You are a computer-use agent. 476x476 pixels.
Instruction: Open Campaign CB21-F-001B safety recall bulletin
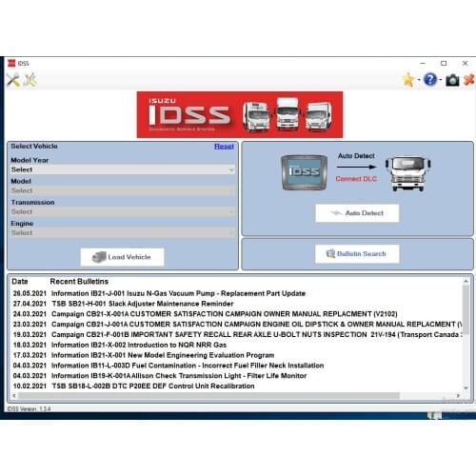tap(256, 334)
